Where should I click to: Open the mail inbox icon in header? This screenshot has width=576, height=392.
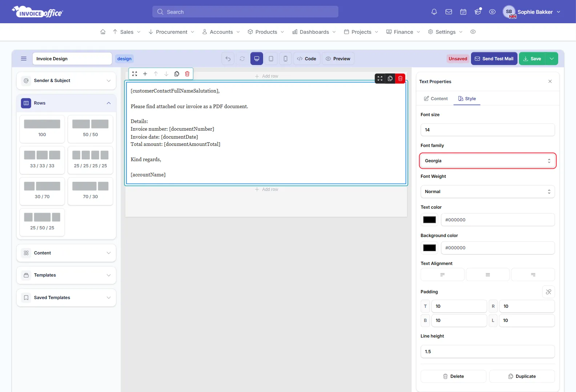tap(449, 12)
